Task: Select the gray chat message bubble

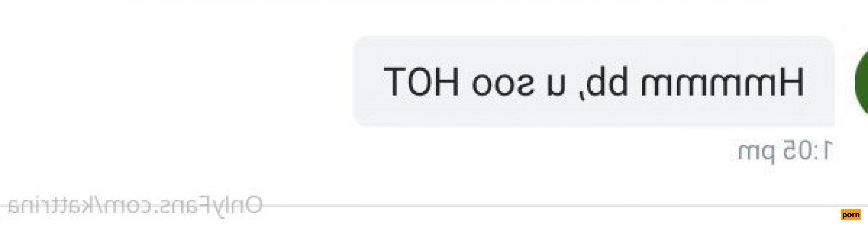Action: (x=594, y=81)
